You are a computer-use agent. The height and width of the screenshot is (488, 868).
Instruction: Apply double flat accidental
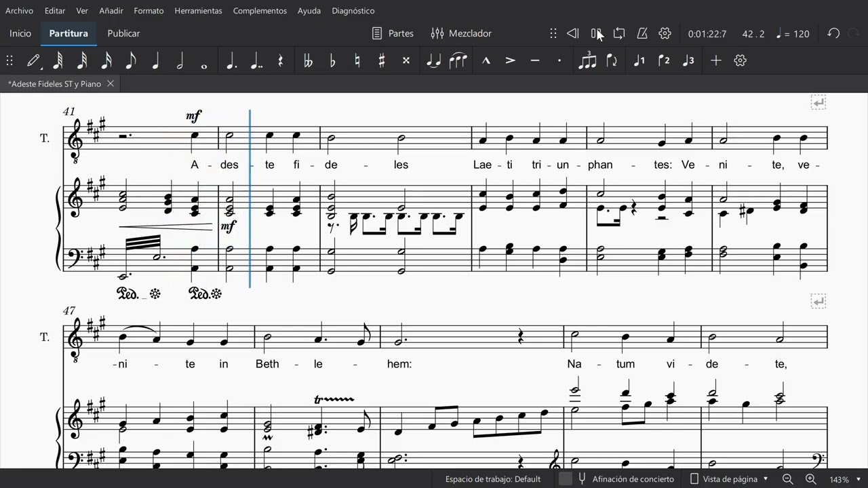pos(308,60)
